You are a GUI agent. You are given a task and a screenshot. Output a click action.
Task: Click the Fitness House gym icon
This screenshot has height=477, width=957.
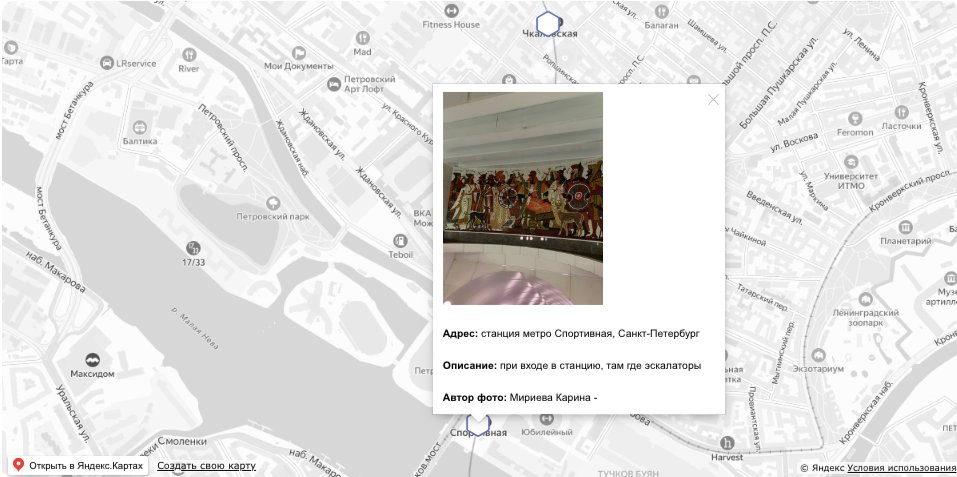point(451,11)
